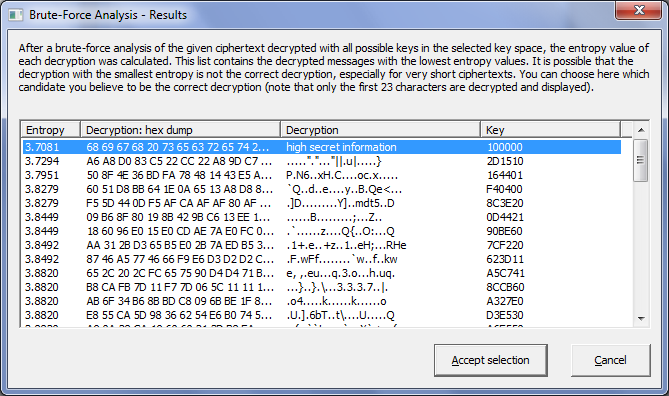The image size is (669, 396).
Task: Choose the entry with key 7CF220
Action: (322, 245)
